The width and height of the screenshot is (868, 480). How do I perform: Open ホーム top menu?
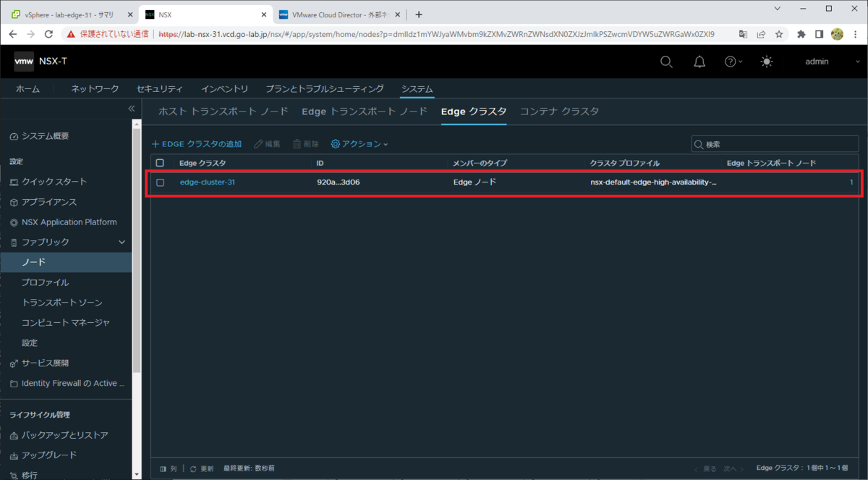pos(28,88)
